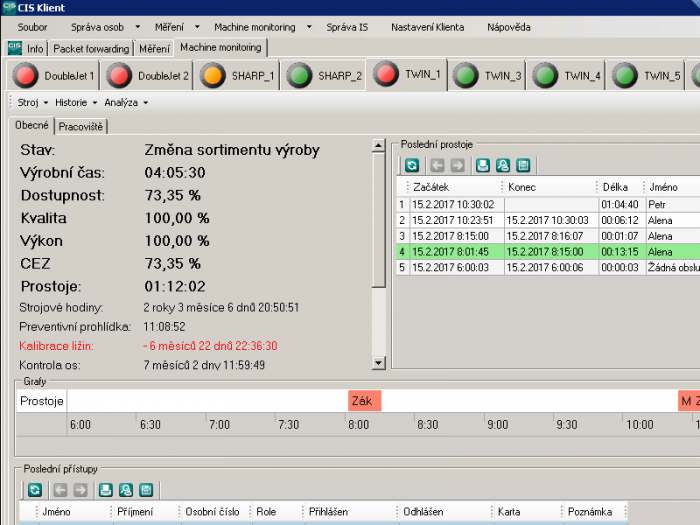The image size is (700, 525).
Task: Refresh the Poslední prostoje table
Action: 411,166
